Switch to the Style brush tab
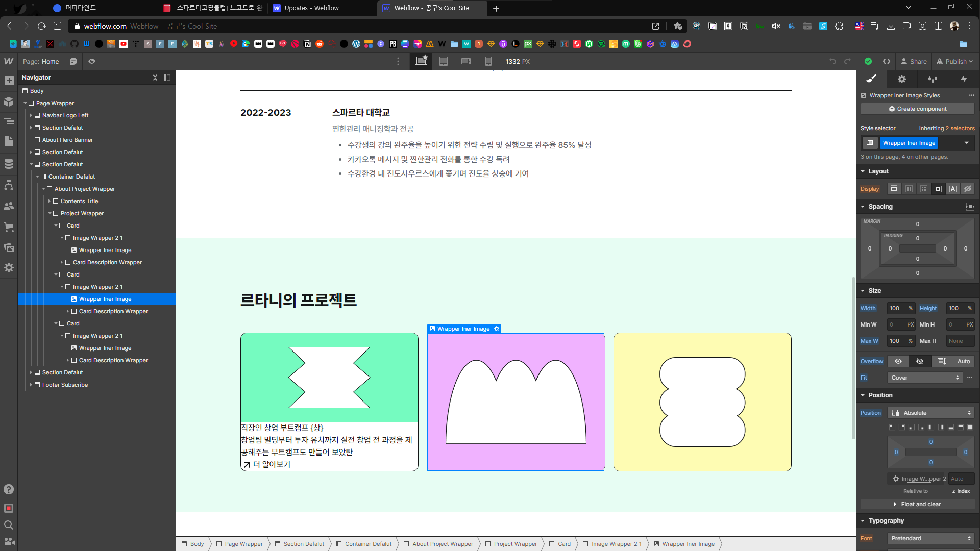 [871, 79]
